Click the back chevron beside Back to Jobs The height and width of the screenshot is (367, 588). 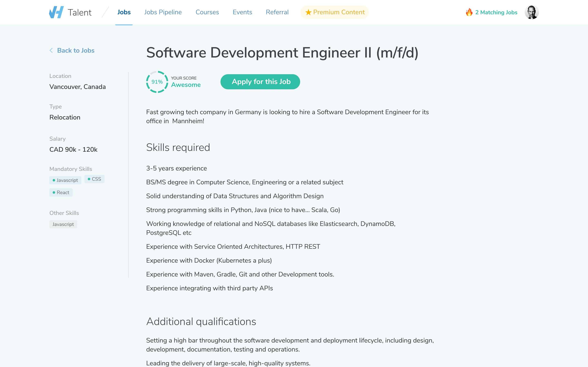51,50
